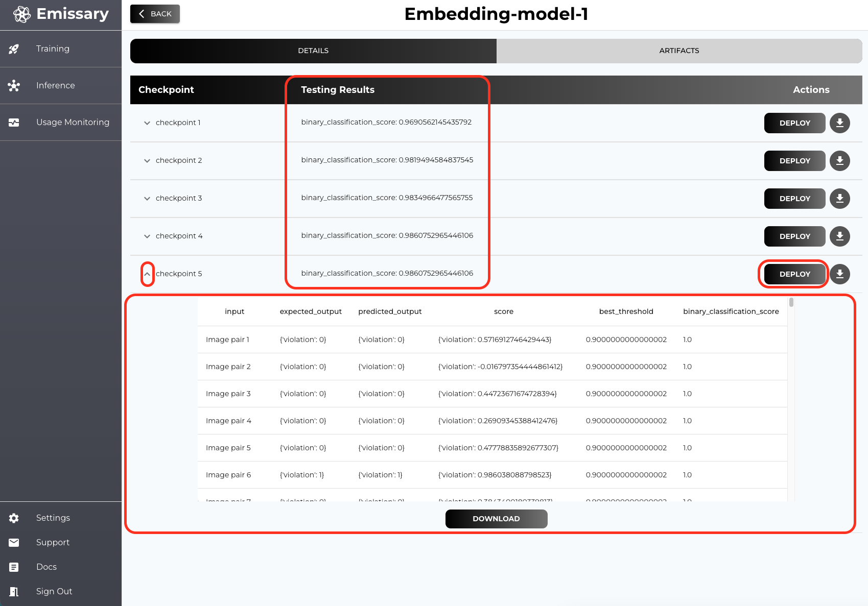Go back using the BACK button
Viewport: 868px width, 606px height.
(x=155, y=14)
